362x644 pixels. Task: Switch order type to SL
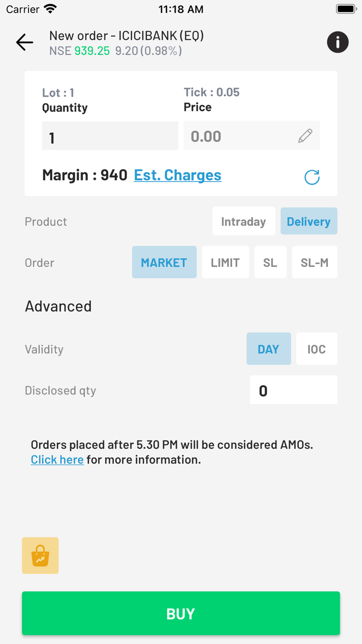(x=270, y=262)
